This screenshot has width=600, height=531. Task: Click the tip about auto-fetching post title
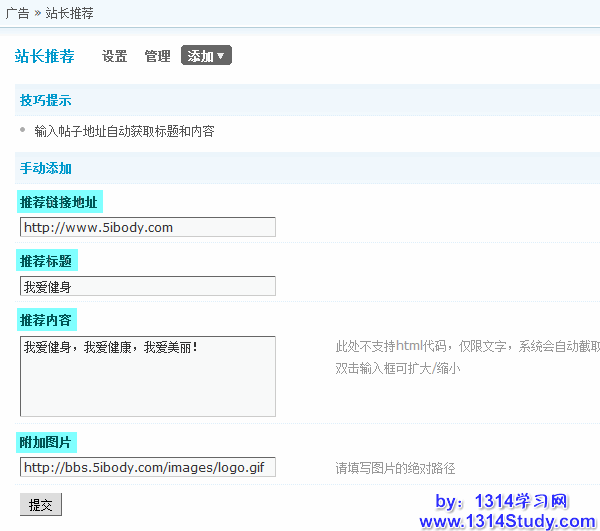click(x=124, y=131)
